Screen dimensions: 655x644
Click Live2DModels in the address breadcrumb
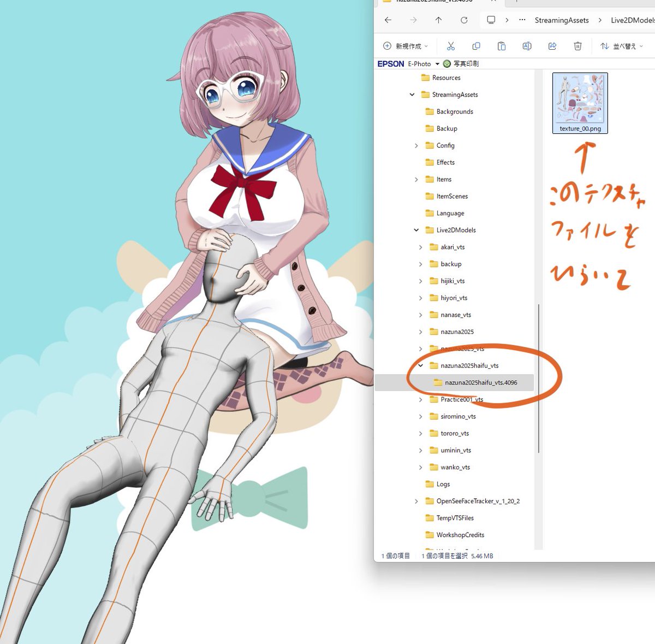click(633, 20)
